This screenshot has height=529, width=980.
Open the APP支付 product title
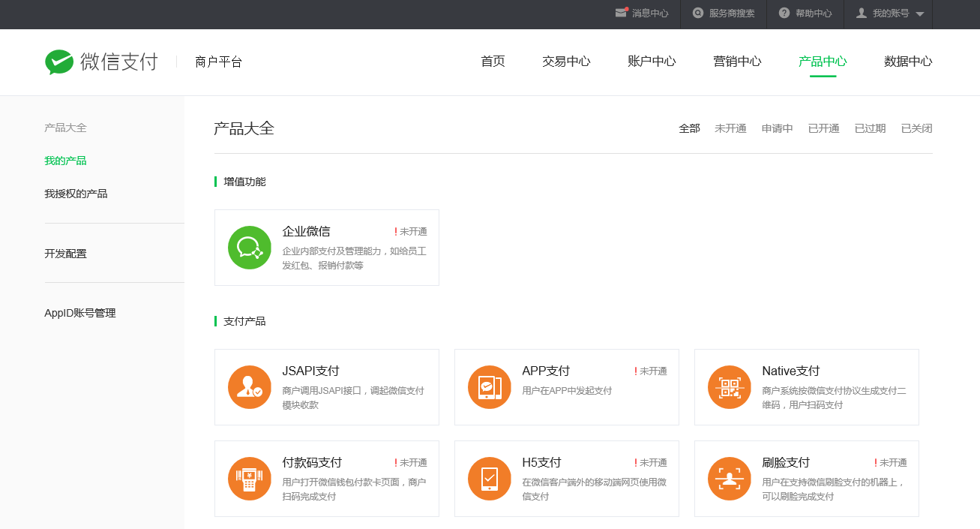(x=546, y=371)
